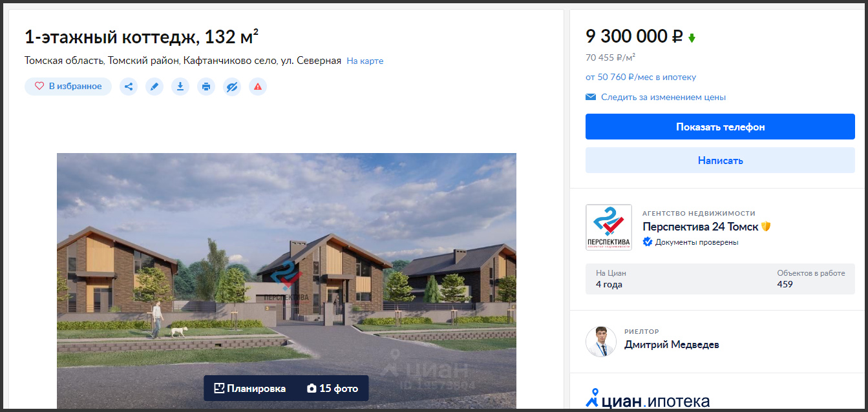
Task: Click Следить за изменением цены envelope link
Action: pos(655,98)
